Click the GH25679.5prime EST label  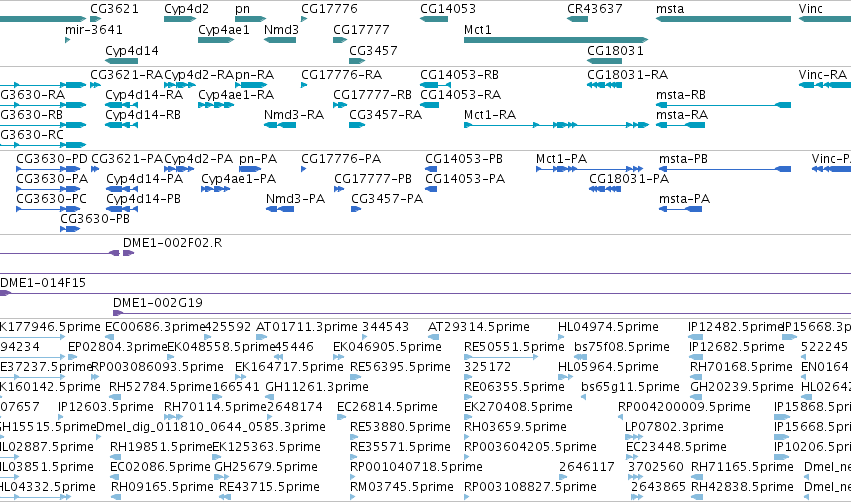pos(266,467)
